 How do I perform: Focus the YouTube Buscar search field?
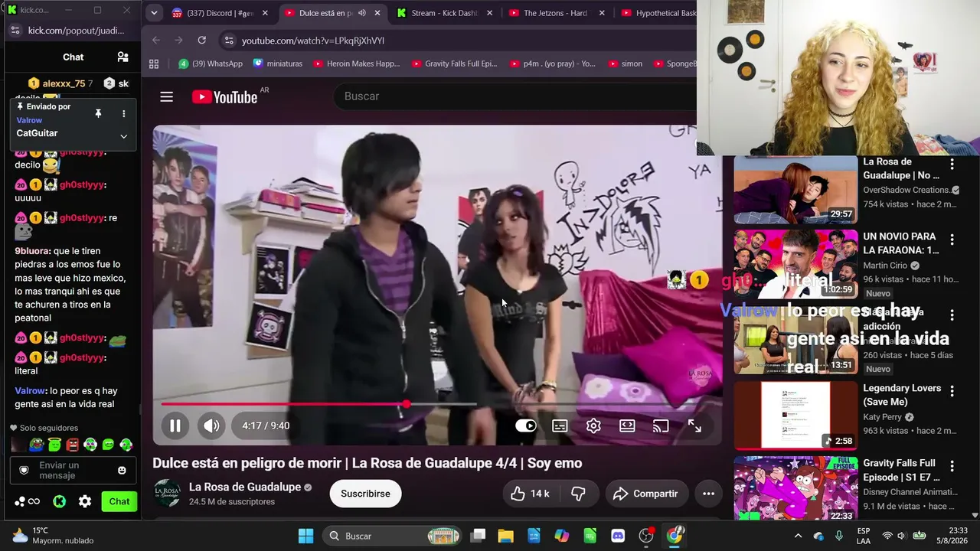point(513,96)
